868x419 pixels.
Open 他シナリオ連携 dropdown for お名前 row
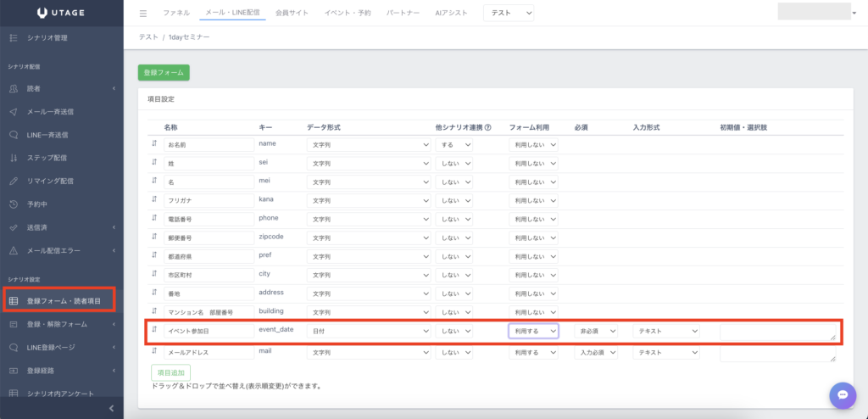(x=454, y=145)
